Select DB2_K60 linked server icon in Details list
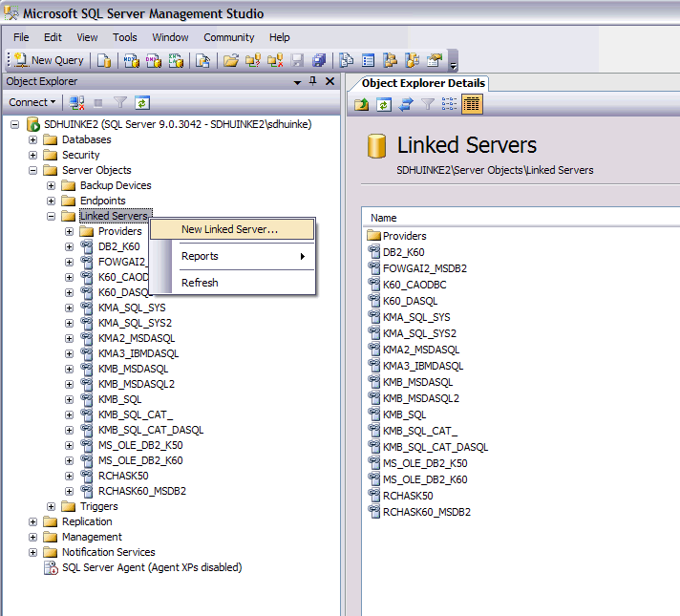Image resolution: width=680 pixels, height=616 pixels. coord(373,251)
